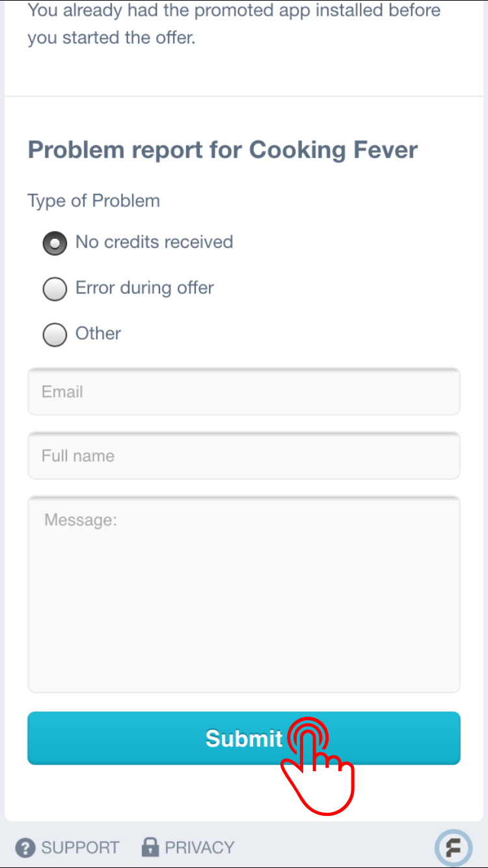Image resolution: width=488 pixels, height=868 pixels.
Task: Click the 'Type of Problem' label
Action: [x=94, y=200]
